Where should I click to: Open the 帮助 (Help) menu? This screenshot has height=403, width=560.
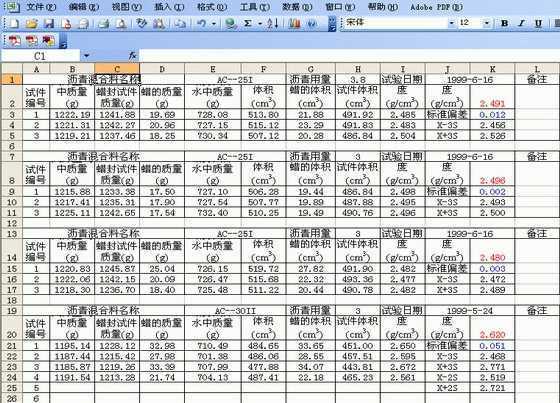click(383, 6)
